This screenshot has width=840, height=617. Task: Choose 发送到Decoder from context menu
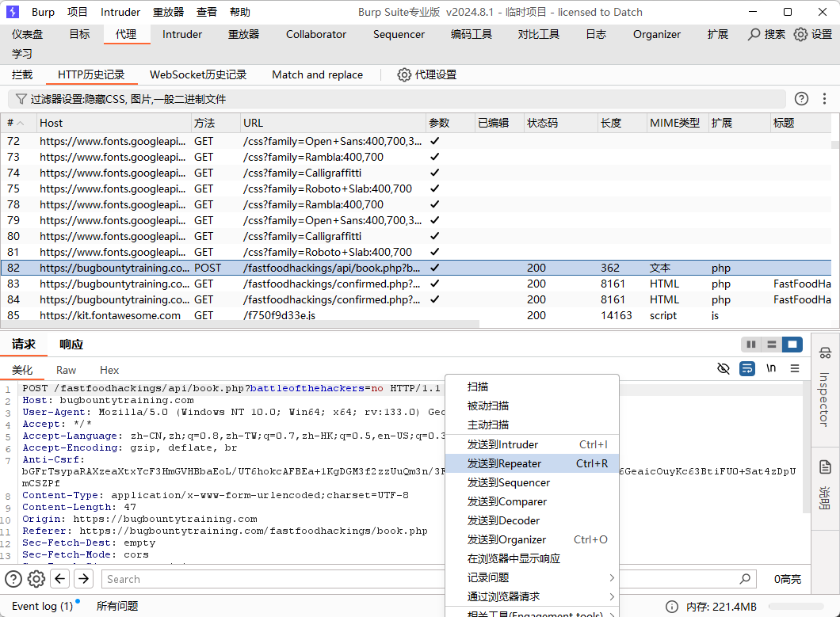click(532, 520)
